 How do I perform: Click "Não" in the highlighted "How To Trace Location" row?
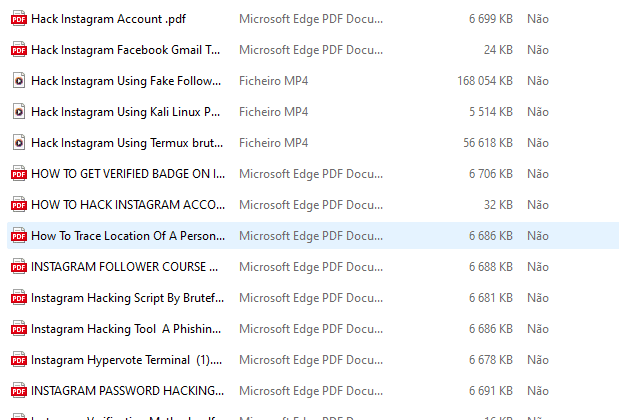tap(538, 236)
